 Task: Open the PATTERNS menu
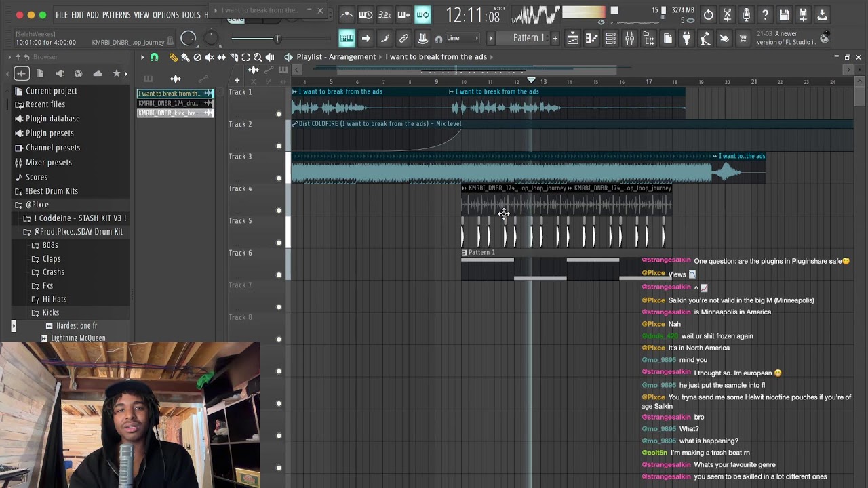117,15
